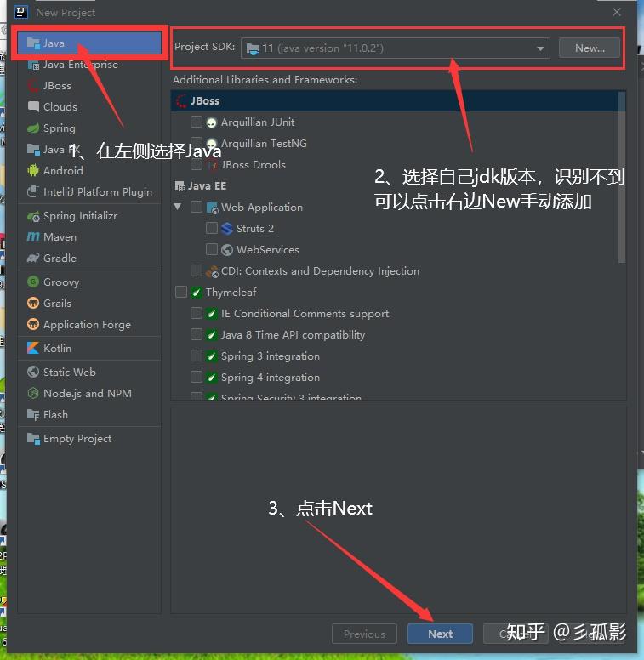Image resolution: width=644 pixels, height=660 pixels.
Task: Check the CDI Contexts and Dependency Injection box
Action: click(197, 270)
